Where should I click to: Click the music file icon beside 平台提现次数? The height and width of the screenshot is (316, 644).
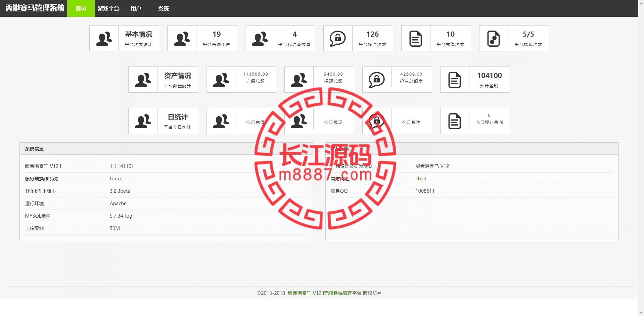494,39
